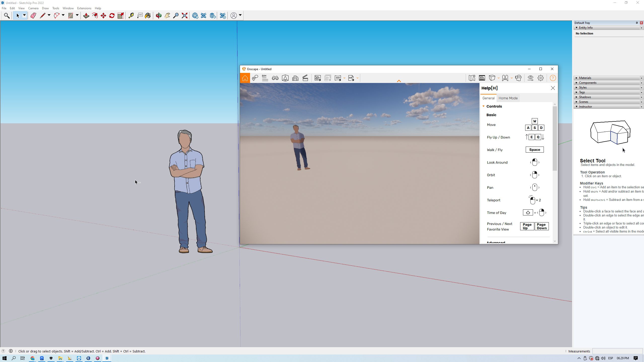The image size is (644, 362).
Task: Switch to Home Mode help tab
Action: (508, 98)
